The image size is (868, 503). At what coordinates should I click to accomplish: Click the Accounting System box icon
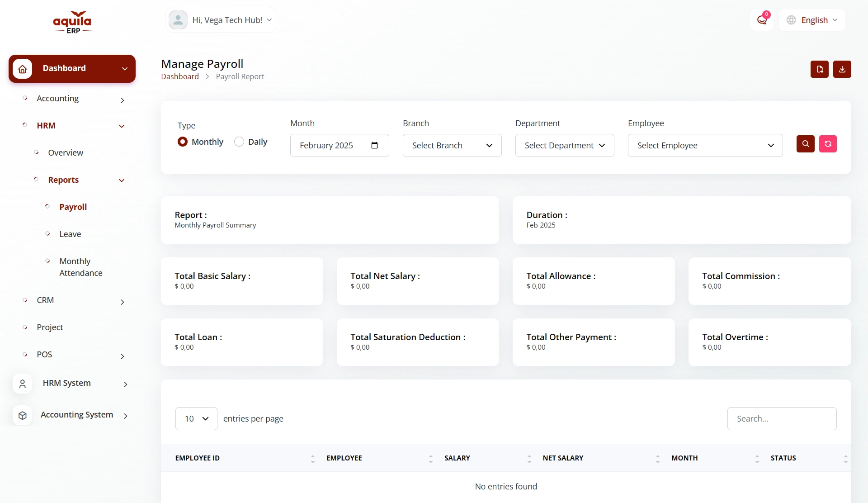(x=23, y=415)
